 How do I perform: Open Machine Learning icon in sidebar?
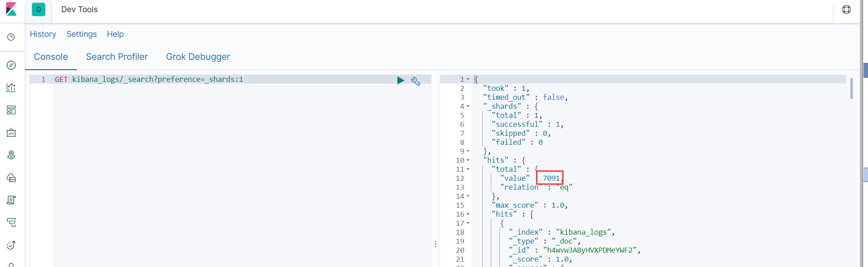coord(11,178)
